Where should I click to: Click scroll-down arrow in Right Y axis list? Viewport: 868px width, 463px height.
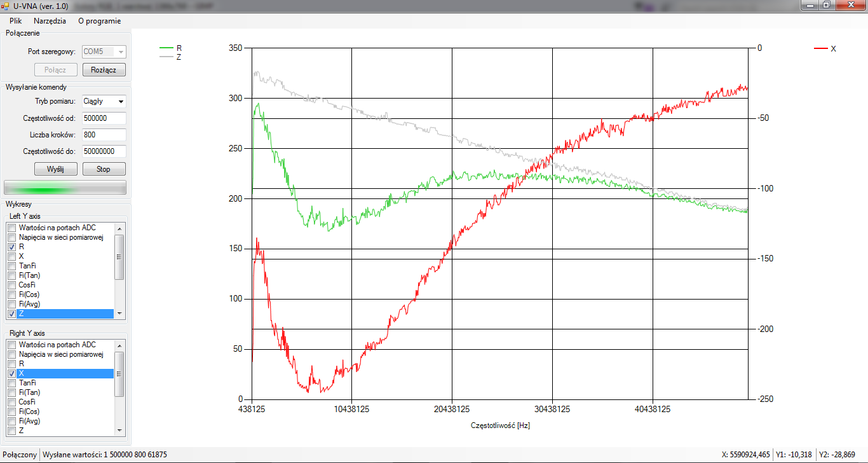[x=119, y=431]
